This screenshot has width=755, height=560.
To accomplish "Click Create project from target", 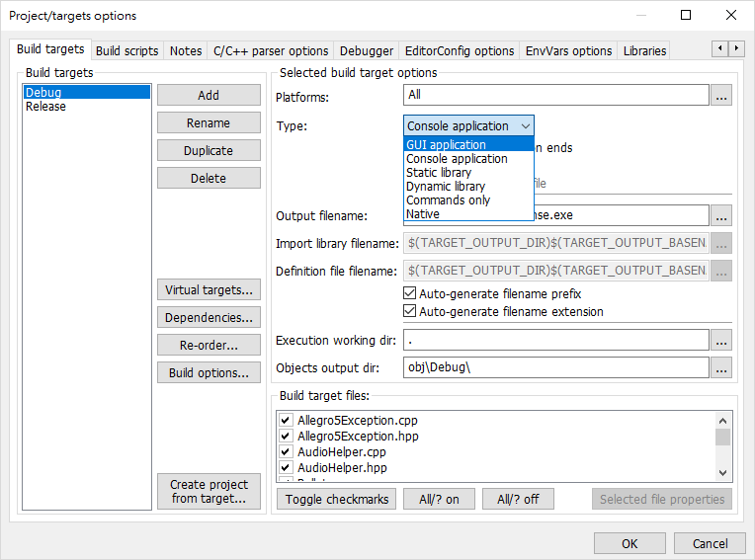I will point(209,491).
